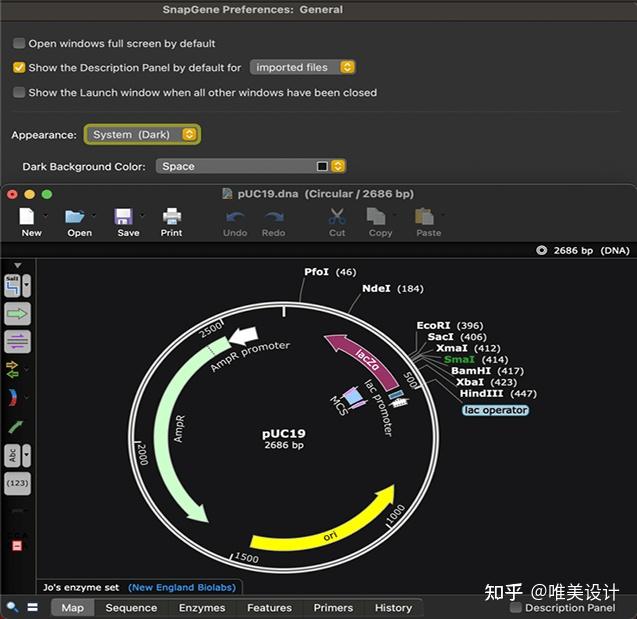Click the Print toolbar icon
The width and height of the screenshot is (637, 619).
click(172, 216)
